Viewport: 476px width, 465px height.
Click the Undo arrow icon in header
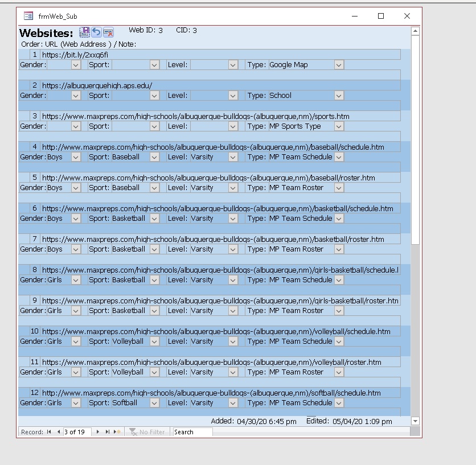click(x=97, y=32)
